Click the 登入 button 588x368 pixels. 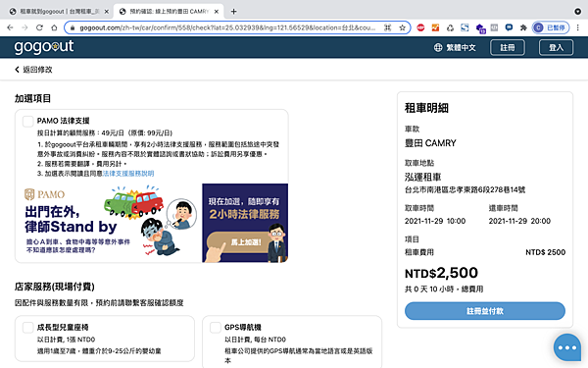[556, 48]
